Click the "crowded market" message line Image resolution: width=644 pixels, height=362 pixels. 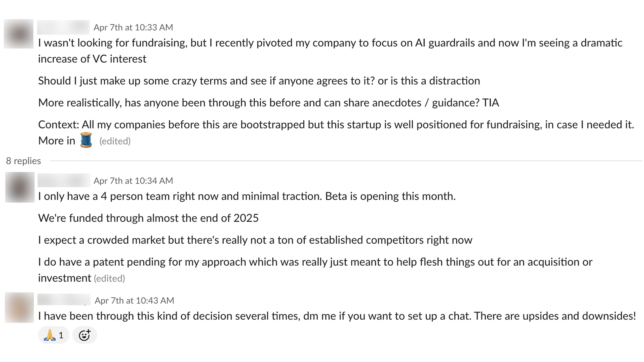pos(255,240)
